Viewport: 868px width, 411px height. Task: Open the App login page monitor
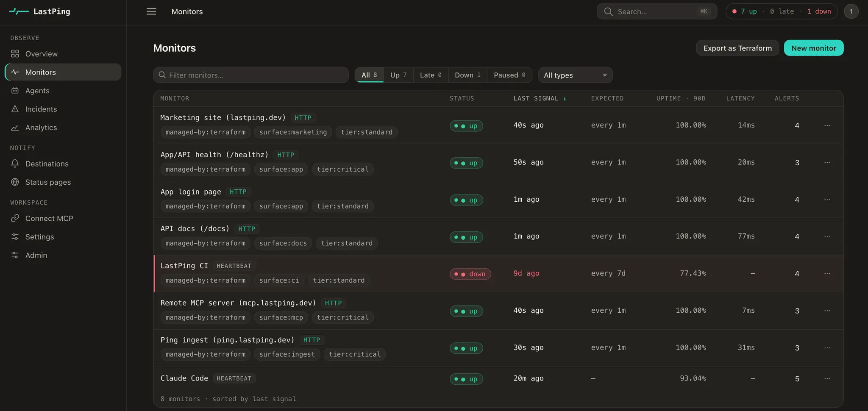[191, 192]
